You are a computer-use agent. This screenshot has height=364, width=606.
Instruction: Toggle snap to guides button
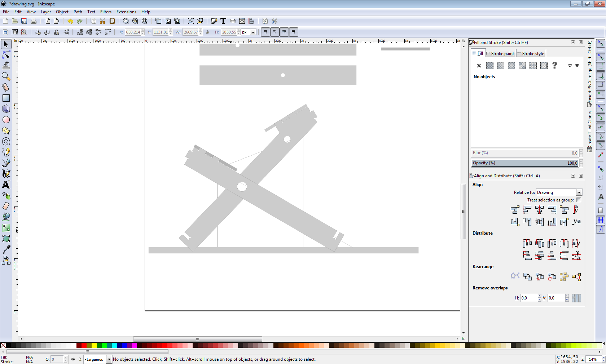click(600, 229)
